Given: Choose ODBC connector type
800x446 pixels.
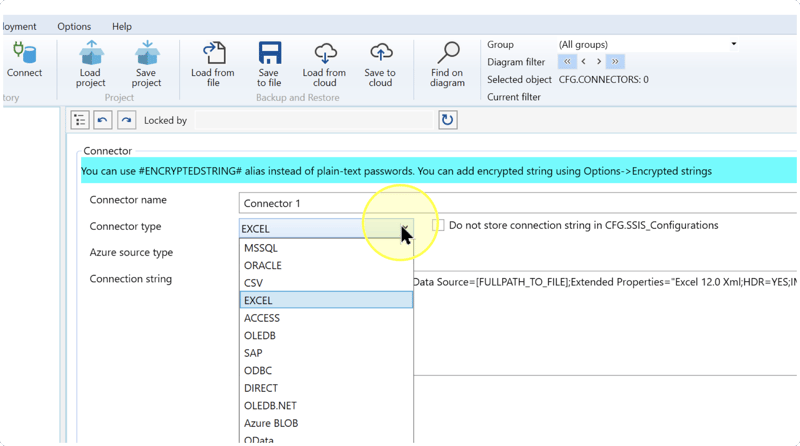Looking at the screenshot, I should click(326, 370).
